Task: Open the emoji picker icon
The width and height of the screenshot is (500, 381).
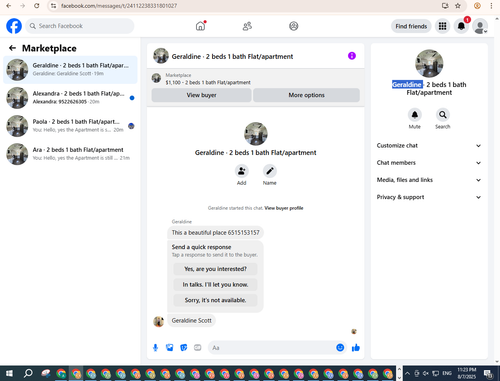Action: coord(340,348)
